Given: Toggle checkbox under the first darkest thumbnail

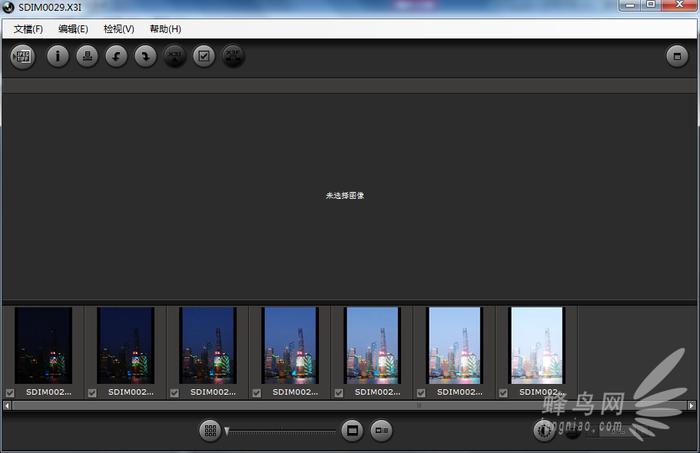Looking at the screenshot, I should (10, 393).
